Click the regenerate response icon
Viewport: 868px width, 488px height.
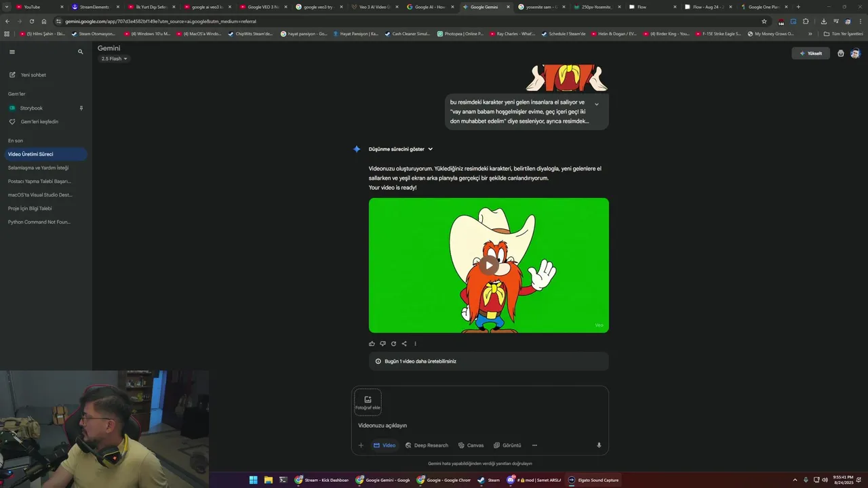coord(393,344)
